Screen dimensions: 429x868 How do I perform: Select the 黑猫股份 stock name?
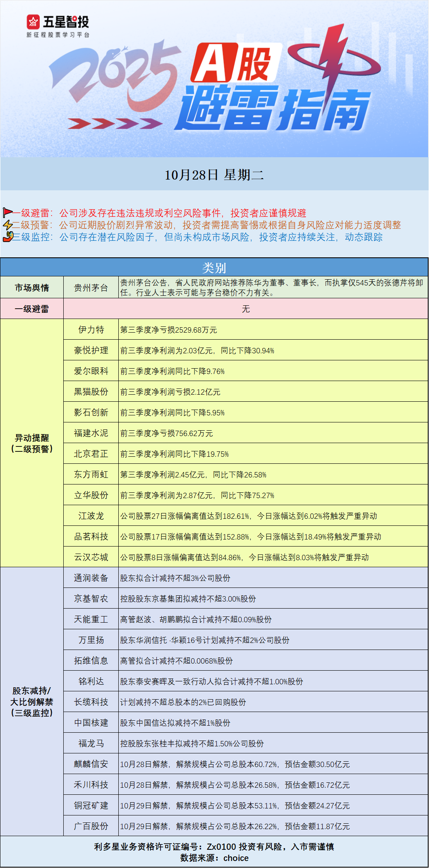point(91,391)
